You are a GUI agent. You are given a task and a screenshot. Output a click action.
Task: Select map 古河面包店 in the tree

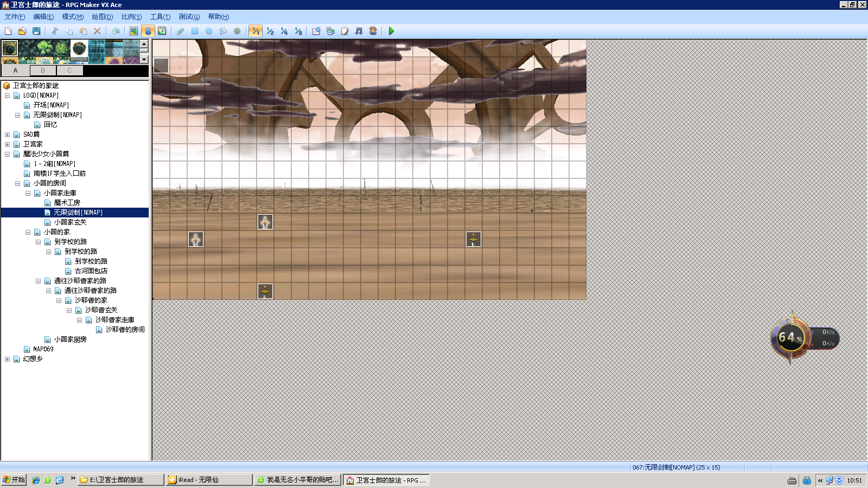(91, 271)
